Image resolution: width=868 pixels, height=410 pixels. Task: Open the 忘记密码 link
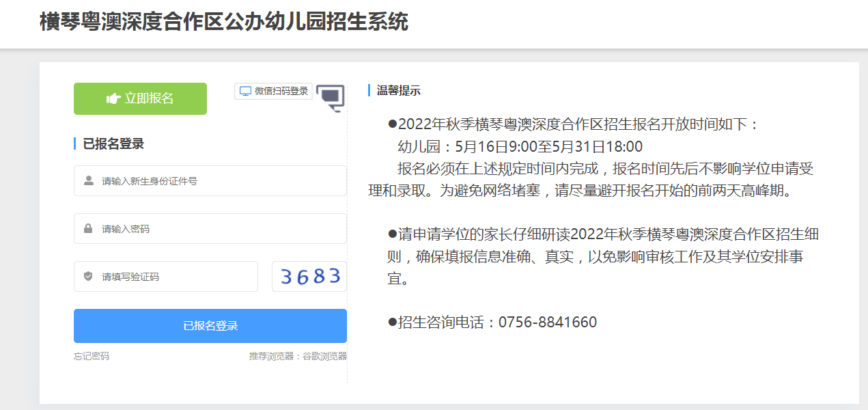(x=92, y=356)
